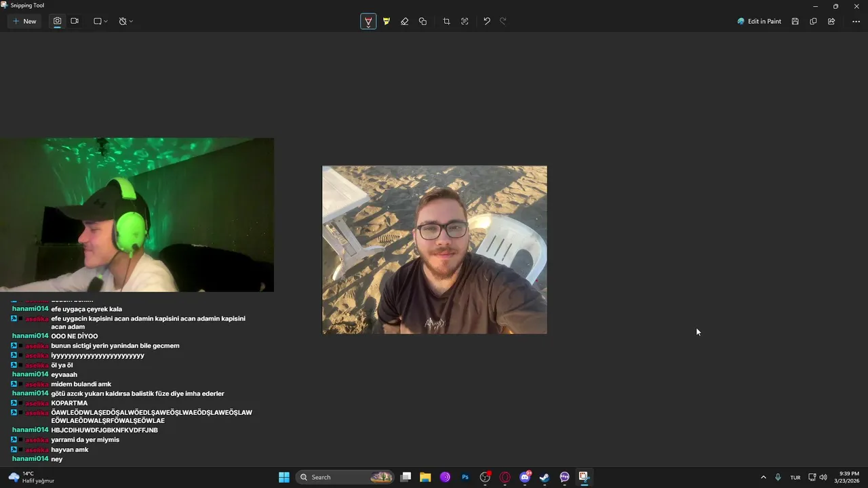Viewport: 868px width, 488px height.
Task: Click chat message 'öl ya öl'
Action: pyautogui.click(x=62, y=365)
